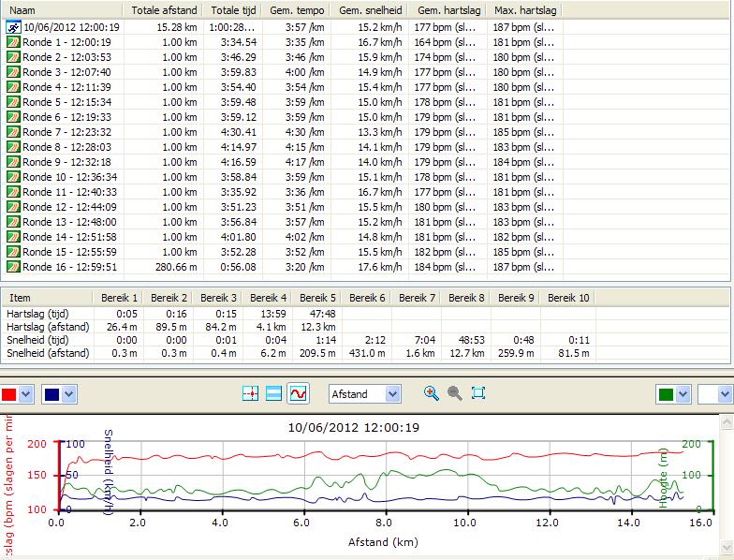Click the Hartslag (tijd) row label
The width and height of the screenshot is (734, 560).
click(37, 314)
